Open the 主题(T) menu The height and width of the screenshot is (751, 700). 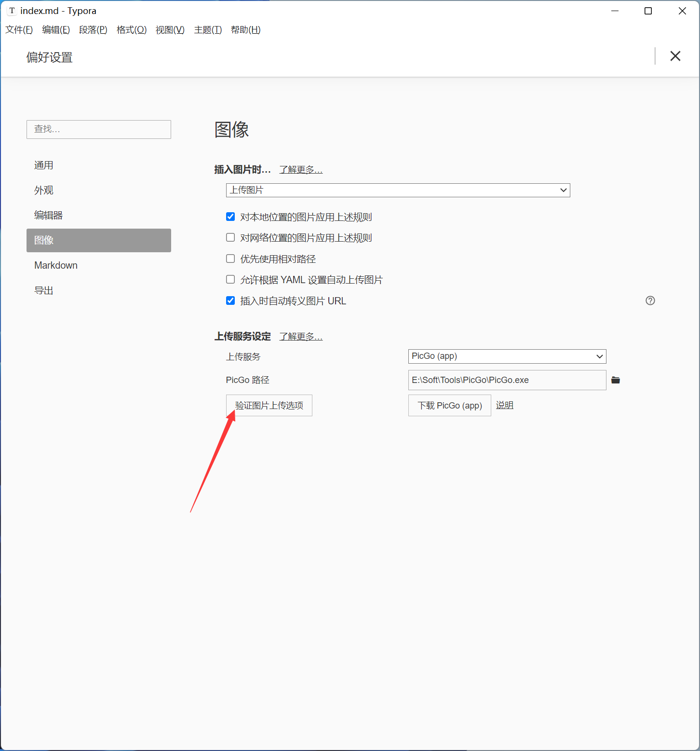coord(208,30)
